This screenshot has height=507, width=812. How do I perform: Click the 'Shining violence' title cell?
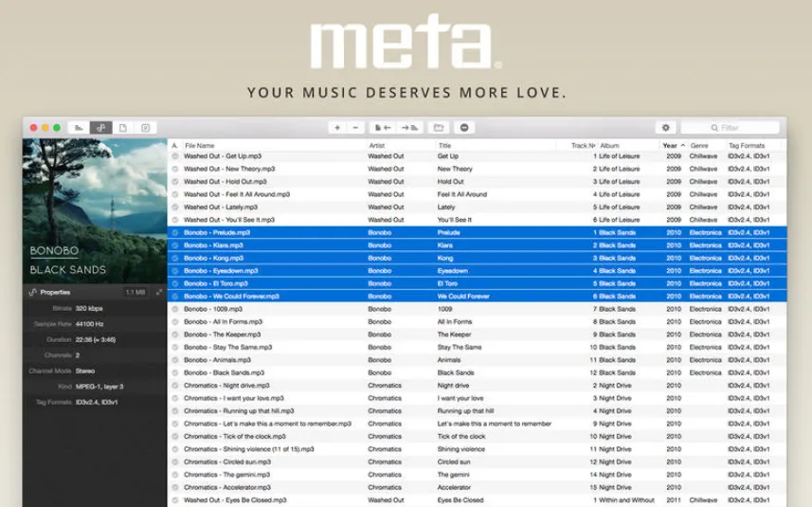pyautogui.click(x=460, y=449)
